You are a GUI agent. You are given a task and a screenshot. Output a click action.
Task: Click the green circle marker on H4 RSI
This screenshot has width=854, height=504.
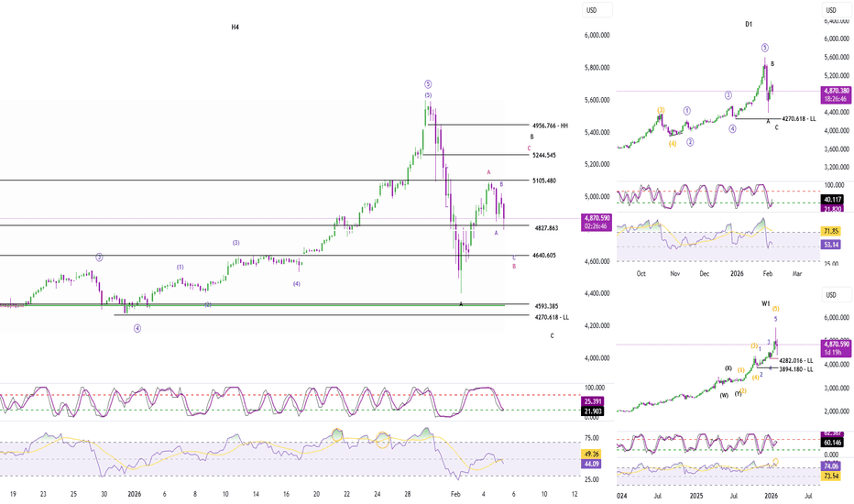pos(337,434)
